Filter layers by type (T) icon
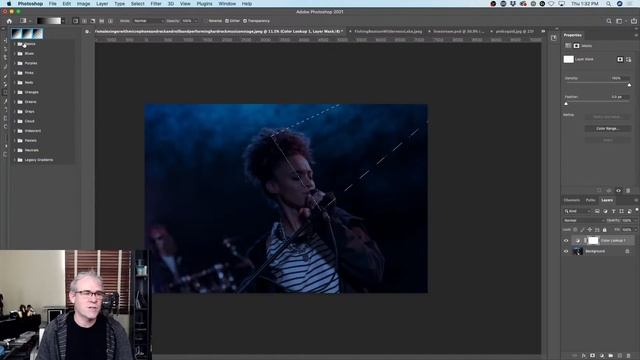Image resolution: width=640 pixels, height=360 pixels. pyautogui.click(x=613, y=211)
